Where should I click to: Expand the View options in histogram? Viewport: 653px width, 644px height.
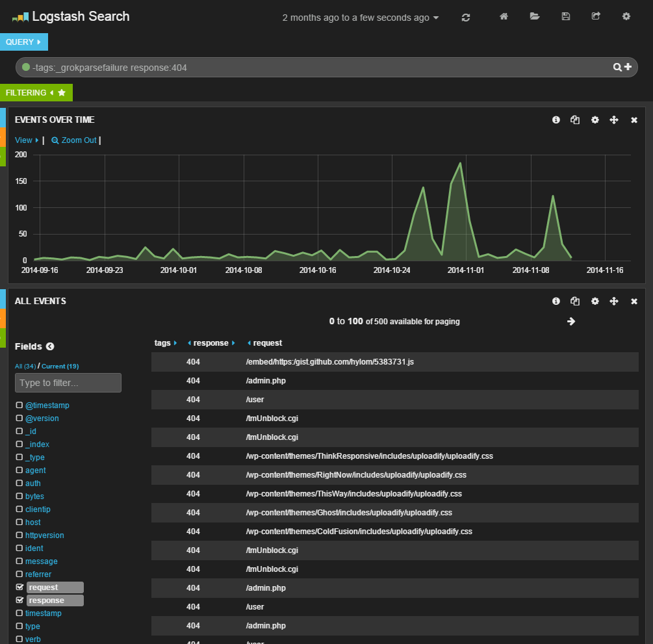tap(27, 140)
